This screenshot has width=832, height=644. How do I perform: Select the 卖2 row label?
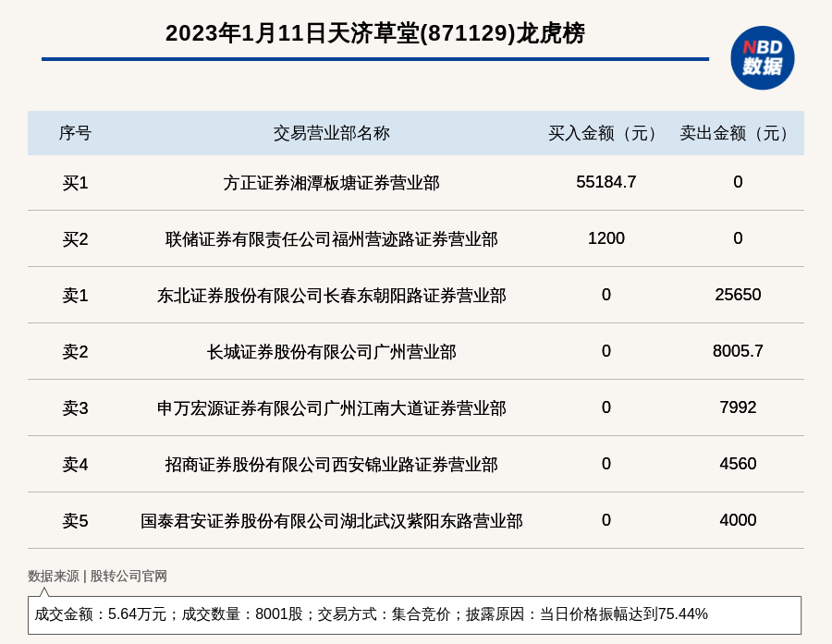75,352
